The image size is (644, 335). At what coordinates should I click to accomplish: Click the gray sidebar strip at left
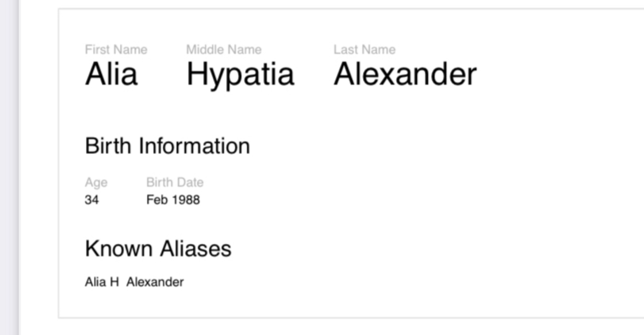pos(9,167)
